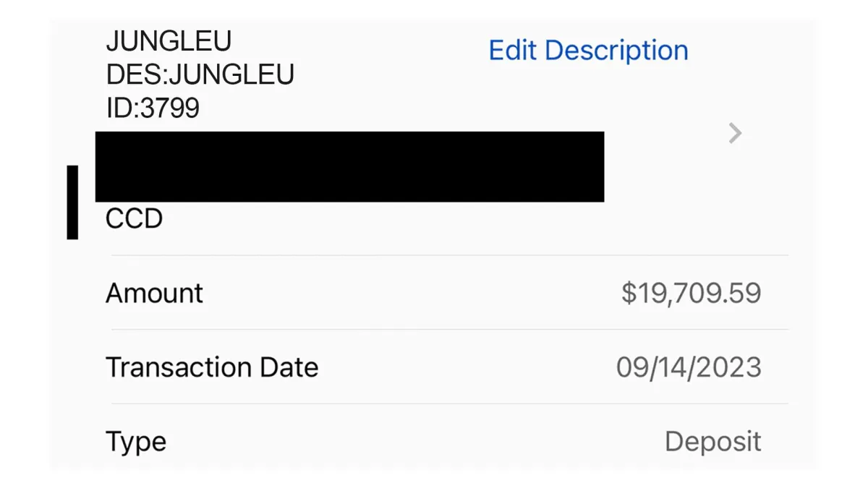This screenshot has height=488, width=868.
Task: Click the dollar sign in the amount
Action: tap(629, 293)
